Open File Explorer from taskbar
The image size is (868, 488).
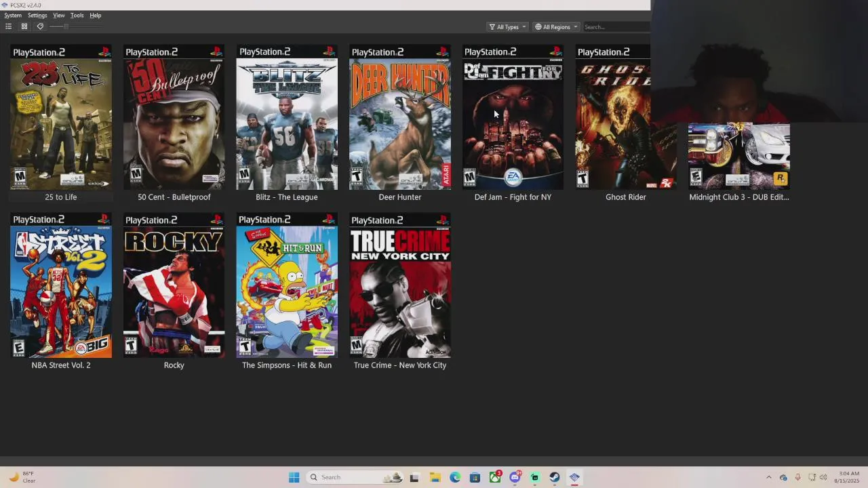tap(435, 477)
